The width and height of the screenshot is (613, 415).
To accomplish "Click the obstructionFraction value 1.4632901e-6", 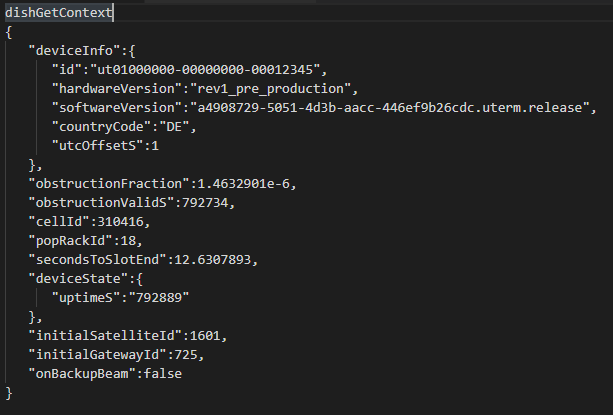I will [244, 184].
